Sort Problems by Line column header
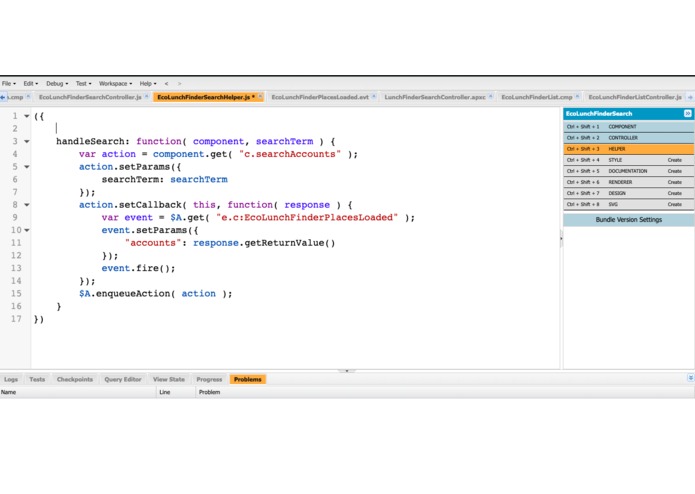Image resolution: width=695 pixels, height=494 pixels. (x=176, y=392)
